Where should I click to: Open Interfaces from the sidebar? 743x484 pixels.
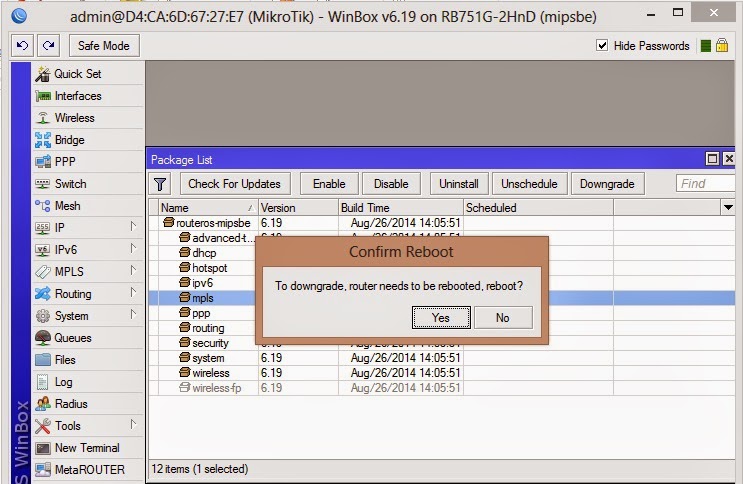88,96
